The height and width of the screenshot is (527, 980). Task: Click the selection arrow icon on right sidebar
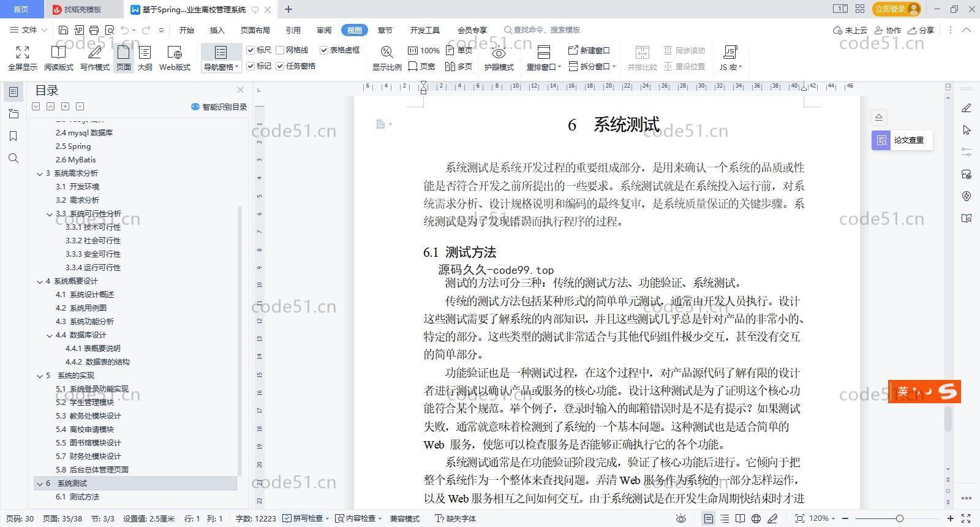tap(967, 130)
